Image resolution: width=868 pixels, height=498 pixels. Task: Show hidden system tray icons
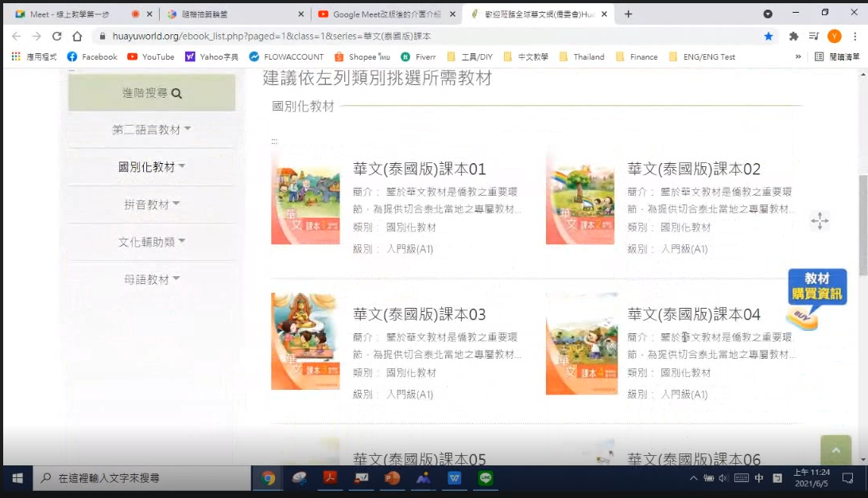pyautogui.click(x=693, y=478)
